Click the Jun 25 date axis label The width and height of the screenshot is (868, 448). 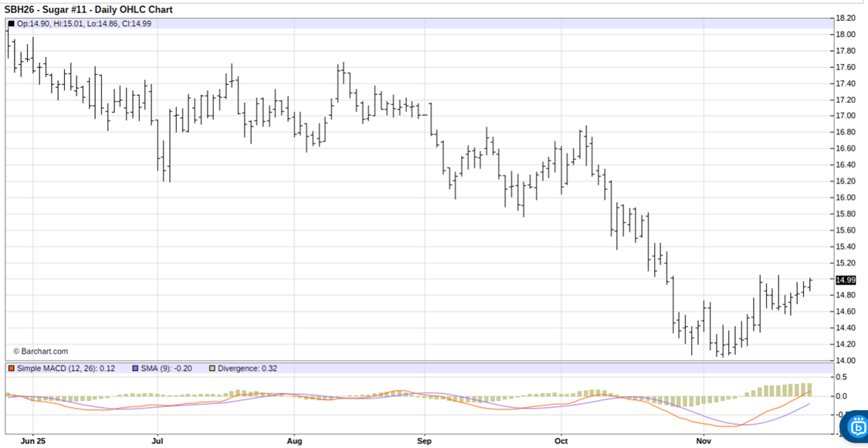(x=32, y=443)
